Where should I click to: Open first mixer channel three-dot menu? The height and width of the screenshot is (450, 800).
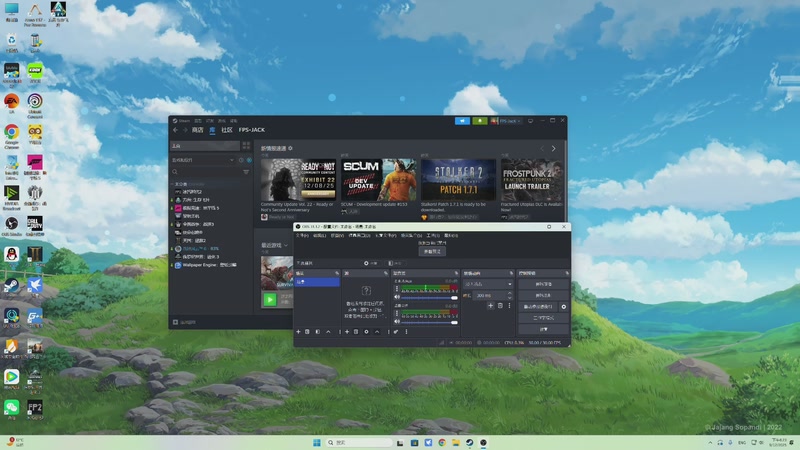coord(397,288)
